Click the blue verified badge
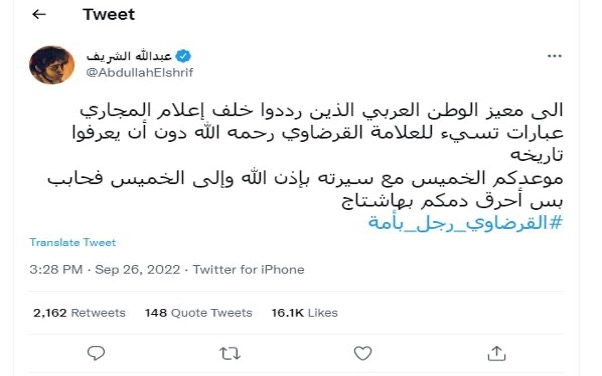602x376 pixels. 183,56
